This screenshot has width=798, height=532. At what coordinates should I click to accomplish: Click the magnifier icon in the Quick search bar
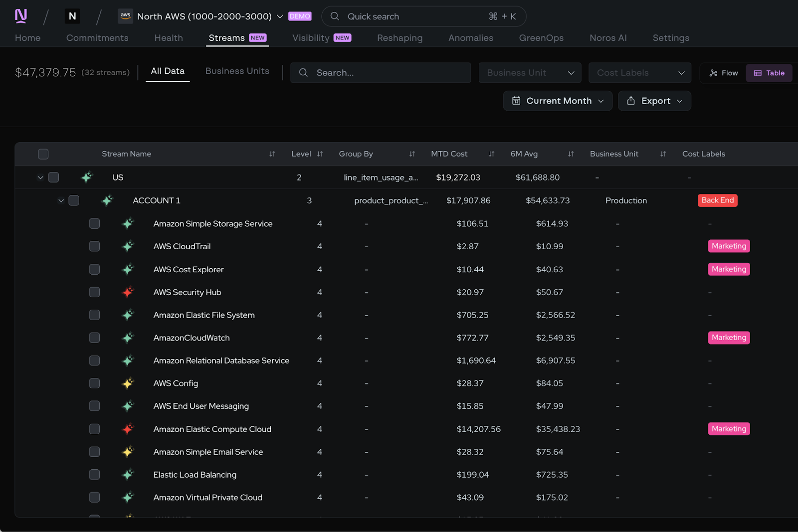coord(334,16)
